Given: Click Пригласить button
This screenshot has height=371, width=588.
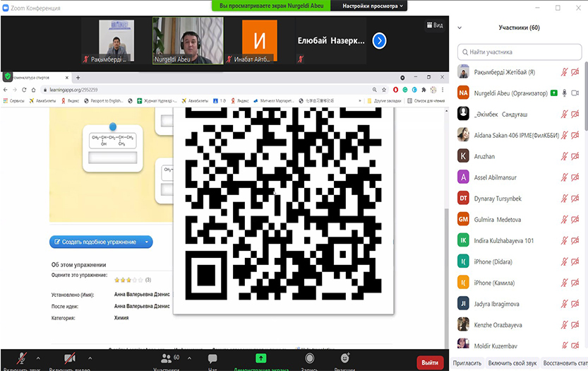Looking at the screenshot, I should click(467, 363).
